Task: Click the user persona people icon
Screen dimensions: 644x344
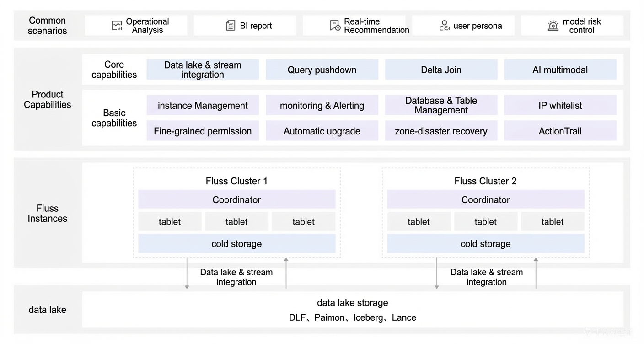Action: coord(444,26)
